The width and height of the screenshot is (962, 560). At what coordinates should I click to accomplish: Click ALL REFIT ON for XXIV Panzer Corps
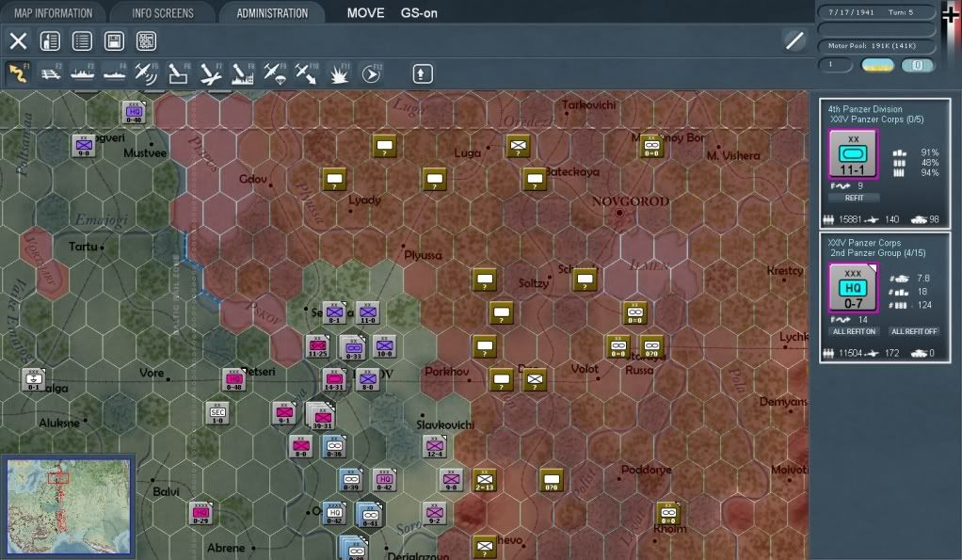tap(854, 331)
